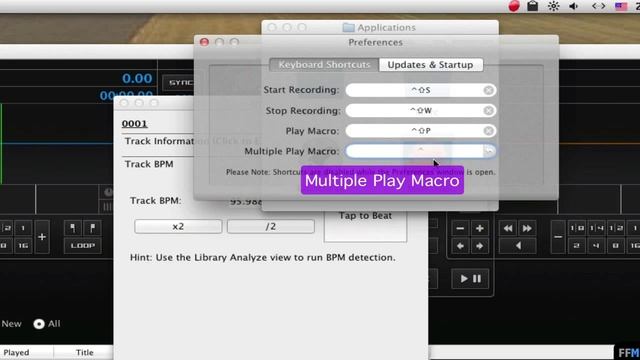Set the left deck loop-out marker
Screen dimensions: 640x360
pos(92,228)
